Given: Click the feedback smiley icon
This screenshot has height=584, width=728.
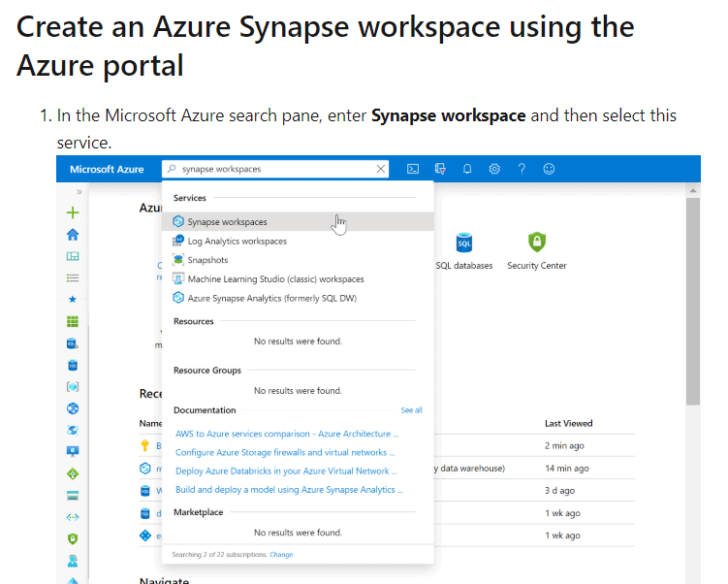Looking at the screenshot, I should pos(549,169).
